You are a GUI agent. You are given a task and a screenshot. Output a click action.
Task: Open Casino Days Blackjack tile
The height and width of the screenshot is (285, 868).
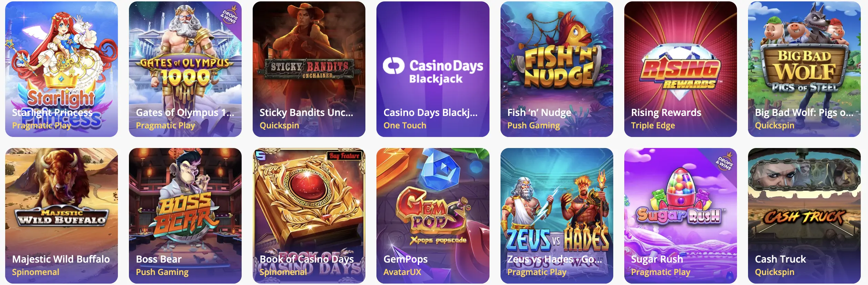tap(433, 69)
